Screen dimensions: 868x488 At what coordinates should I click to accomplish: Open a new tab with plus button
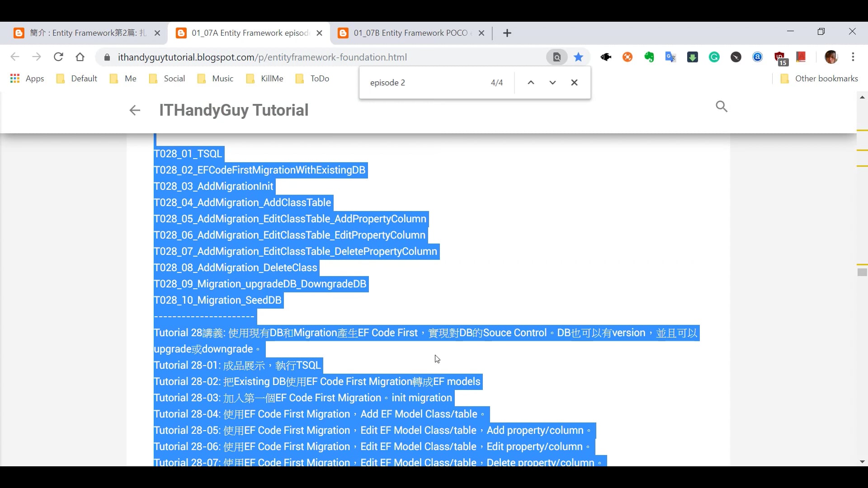[507, 33]
